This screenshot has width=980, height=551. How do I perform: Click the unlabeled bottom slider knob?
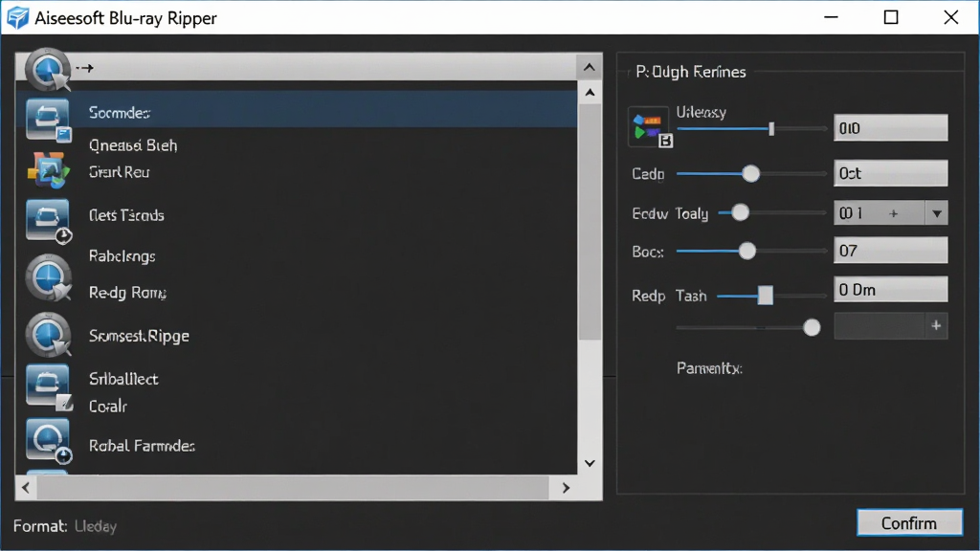click(812, 327)
